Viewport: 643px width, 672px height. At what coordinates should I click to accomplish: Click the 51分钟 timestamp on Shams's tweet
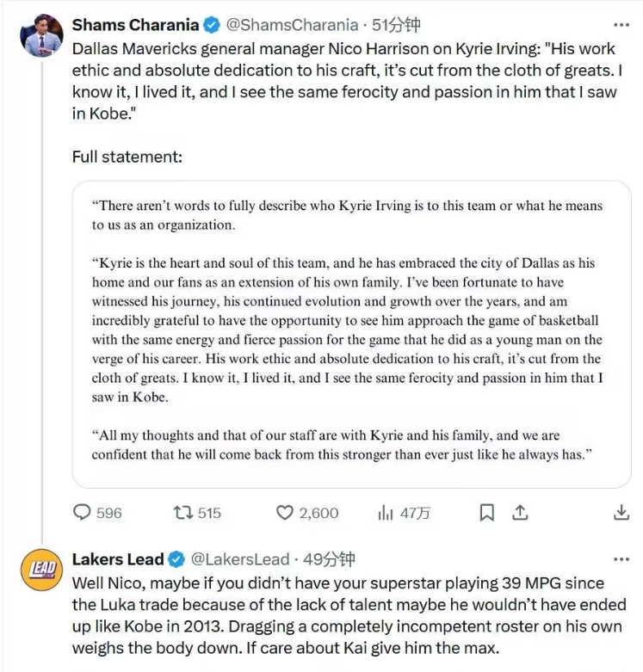click(x=396, y=25)
